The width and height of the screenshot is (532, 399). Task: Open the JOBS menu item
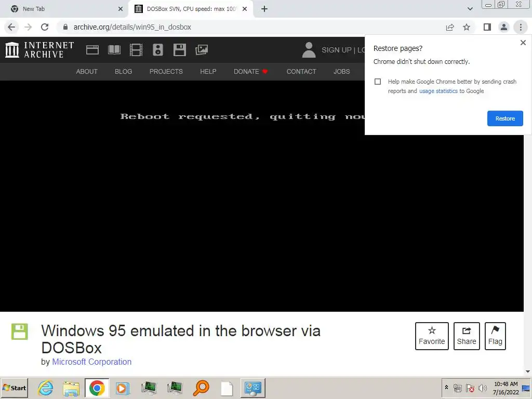341,72
